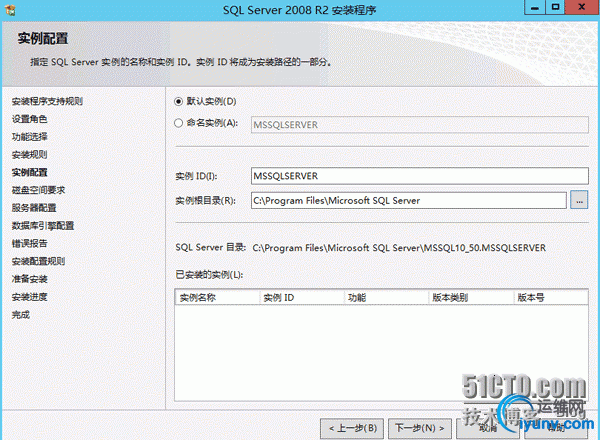The height and width of the screenshot is (440, 600).
Task: Open the browse (...) button for root directory
Action: [x=579, y=200]
